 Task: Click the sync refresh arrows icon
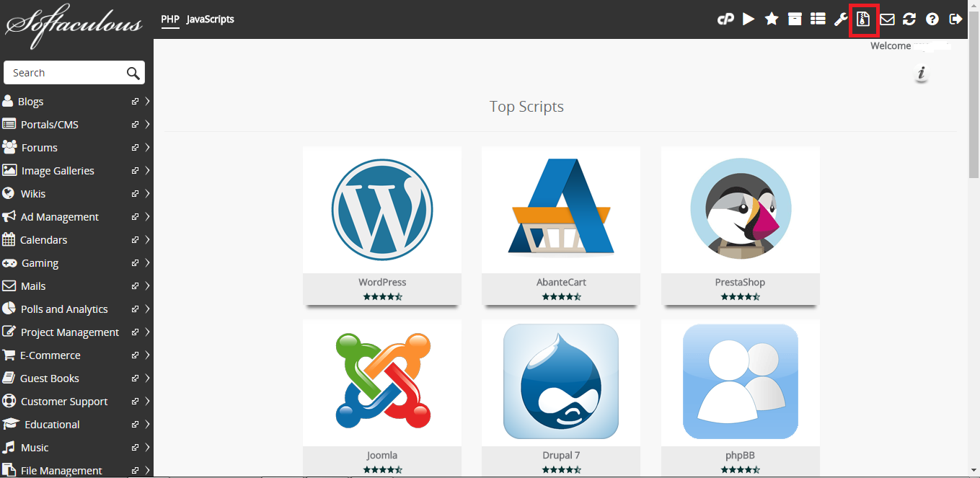[909, 19]
